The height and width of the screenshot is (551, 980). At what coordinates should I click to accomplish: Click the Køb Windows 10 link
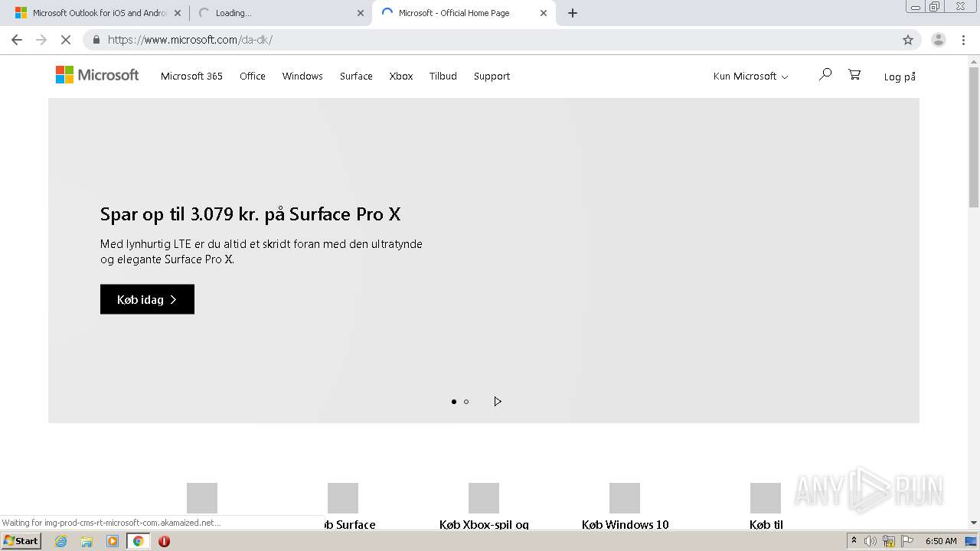click(626, 524)
